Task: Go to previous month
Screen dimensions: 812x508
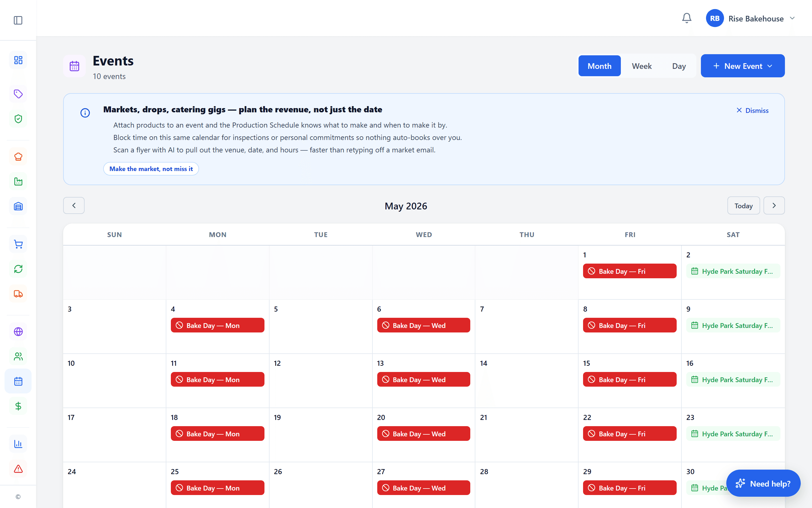Action: point(74,205)
